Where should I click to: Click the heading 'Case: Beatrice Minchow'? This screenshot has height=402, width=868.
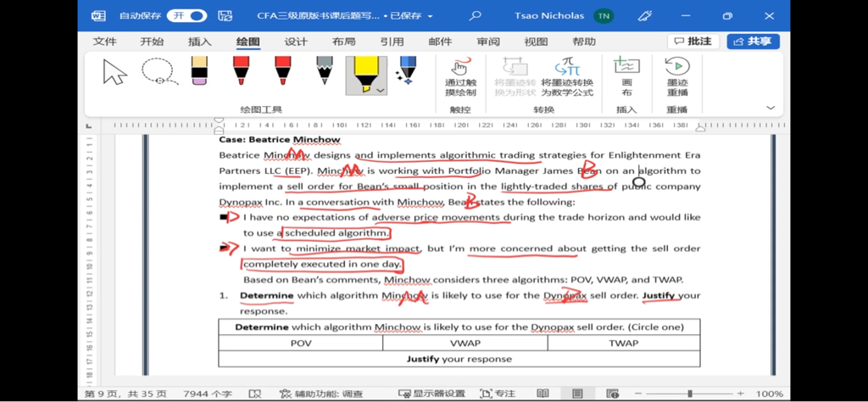click(x=280, y=140)
